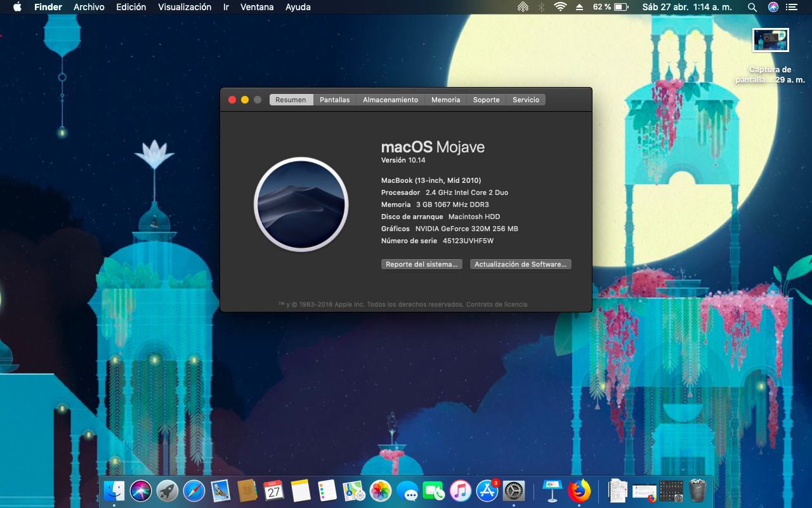This screenshot has width=812, height=508.
Task: Open iTunes music icon in dock
Action: pos(461,491)
